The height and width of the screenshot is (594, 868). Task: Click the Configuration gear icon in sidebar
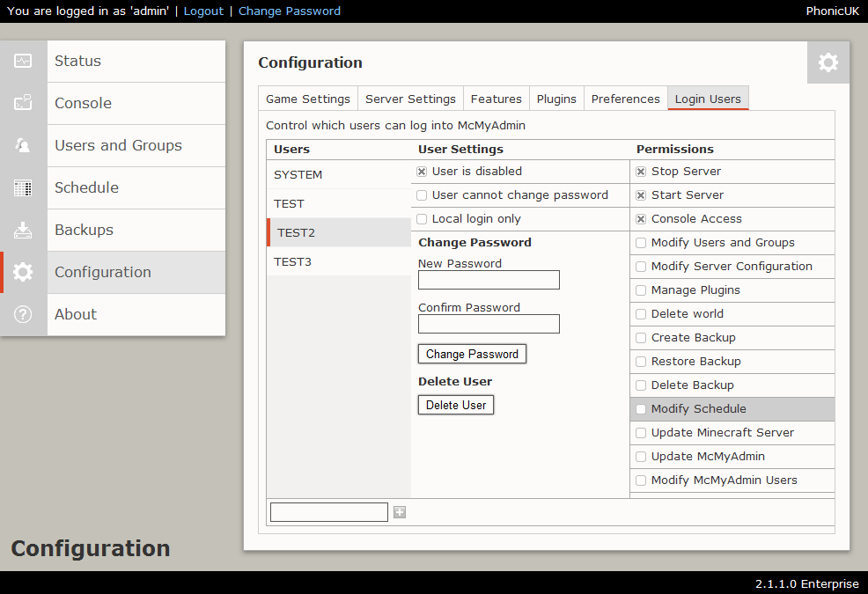(23, 272)
